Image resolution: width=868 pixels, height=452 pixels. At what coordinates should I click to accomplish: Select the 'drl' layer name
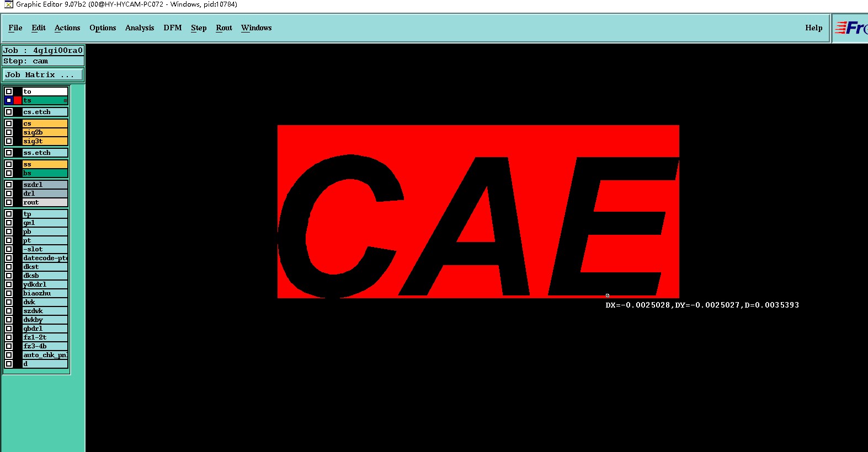point(45,193)
